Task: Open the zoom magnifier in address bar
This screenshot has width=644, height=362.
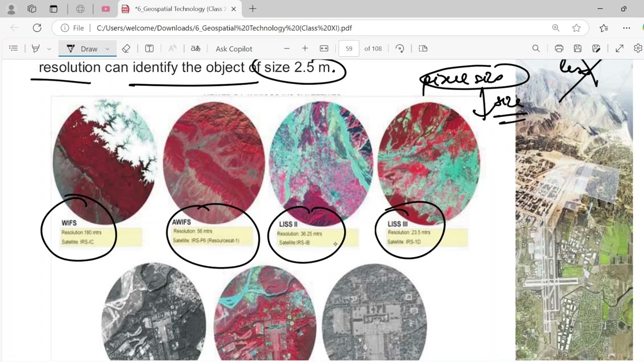Action: click(x=555, y=28)
